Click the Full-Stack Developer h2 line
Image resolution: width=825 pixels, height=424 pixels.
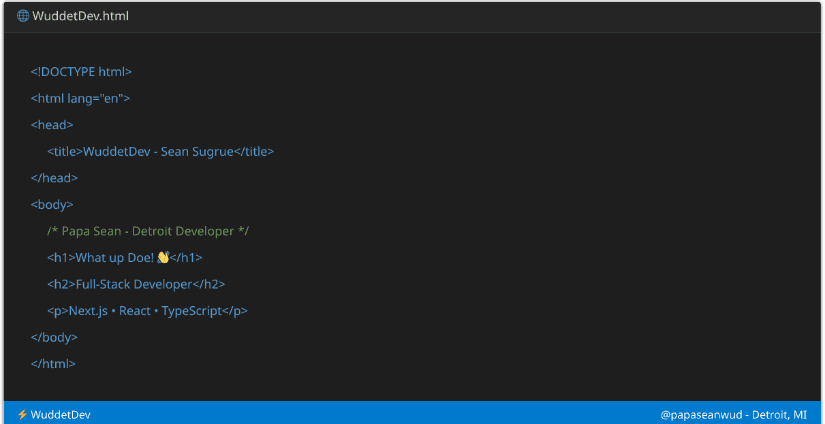coord(136,284)
